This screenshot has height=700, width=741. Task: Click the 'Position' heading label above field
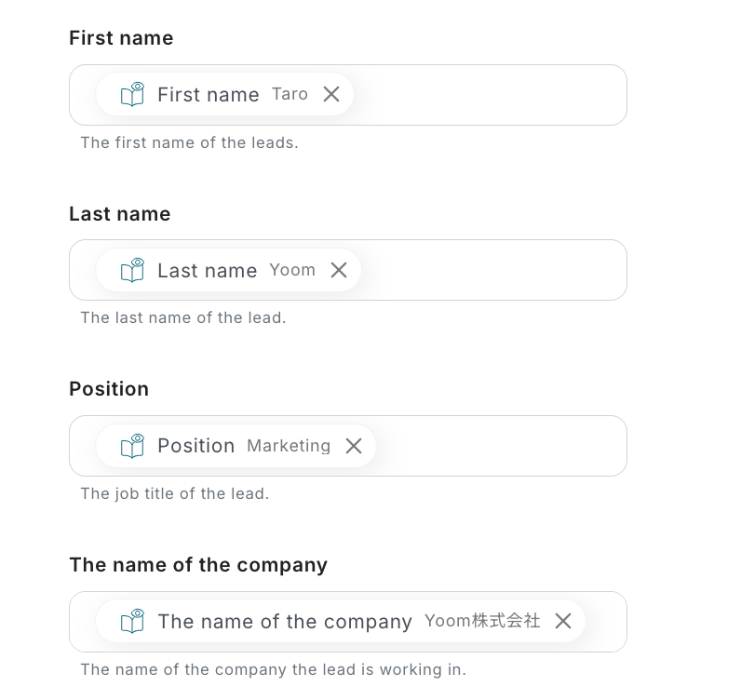coord(109,389)
